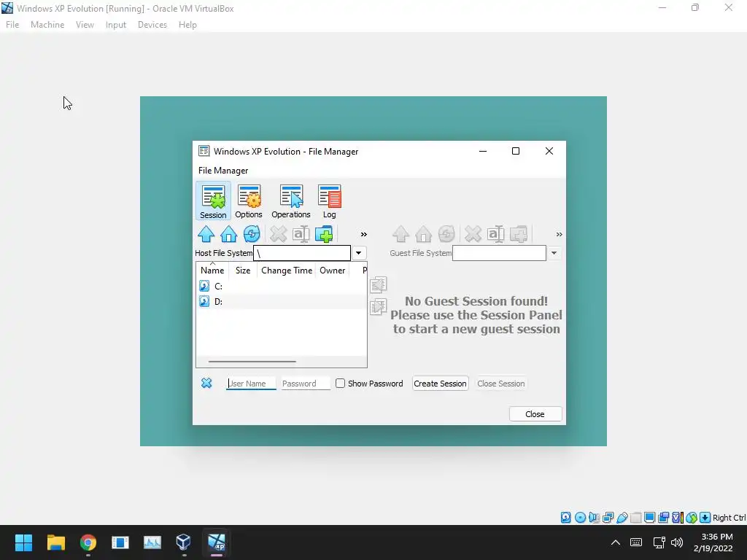Open the Machine menu
The height and width of the screenshot is (560, 747).
tap(47, 25)
